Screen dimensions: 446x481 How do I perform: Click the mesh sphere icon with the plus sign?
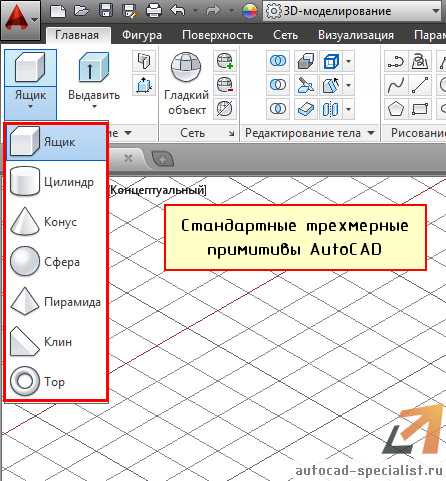point(225,61)
